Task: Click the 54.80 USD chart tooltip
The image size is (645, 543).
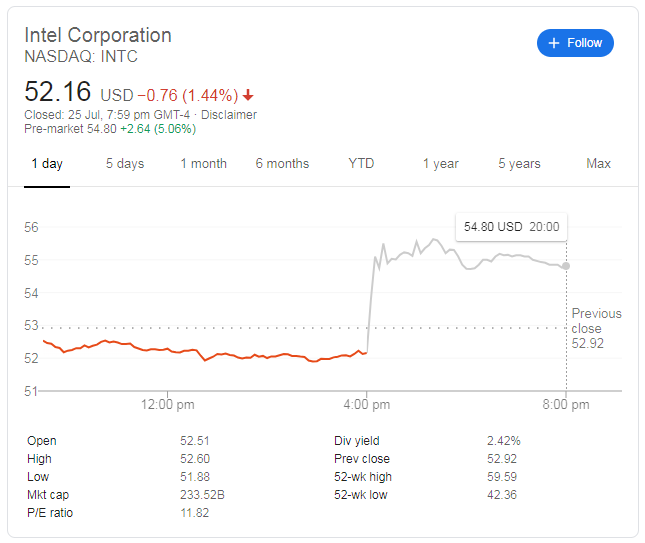Action: point(511,227)
